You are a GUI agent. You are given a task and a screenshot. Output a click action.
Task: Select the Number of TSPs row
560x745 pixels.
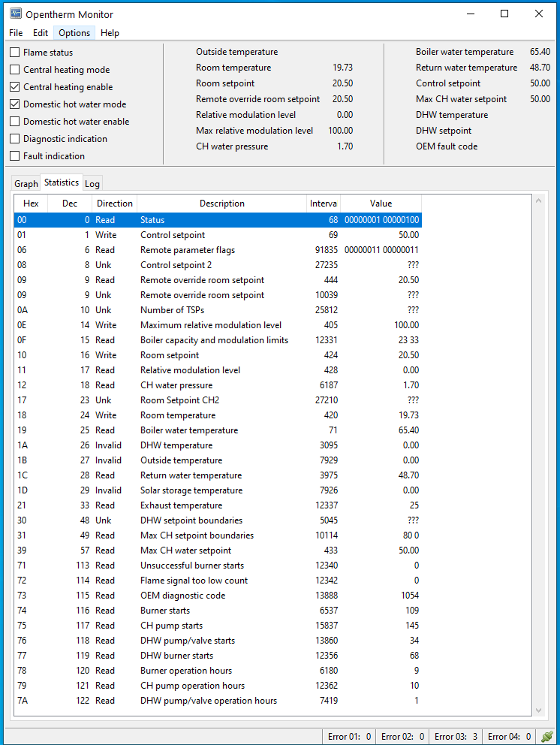point(218,309)
